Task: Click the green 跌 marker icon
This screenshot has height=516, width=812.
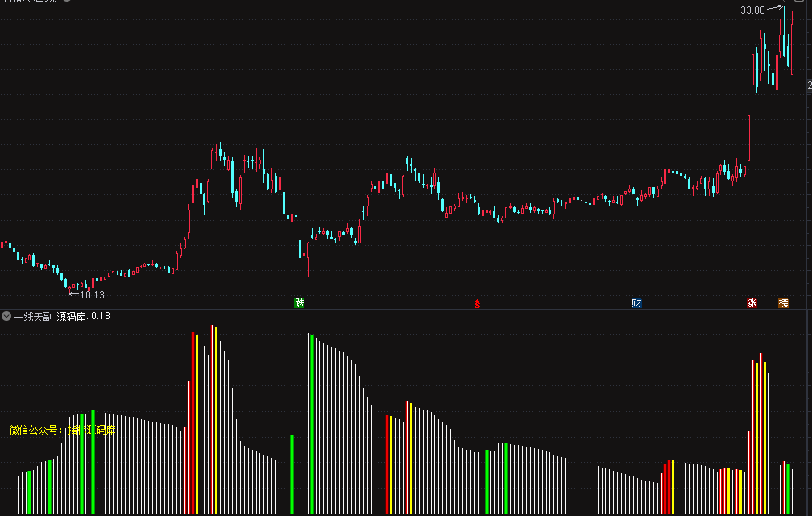Action: [x=299, y=303]
